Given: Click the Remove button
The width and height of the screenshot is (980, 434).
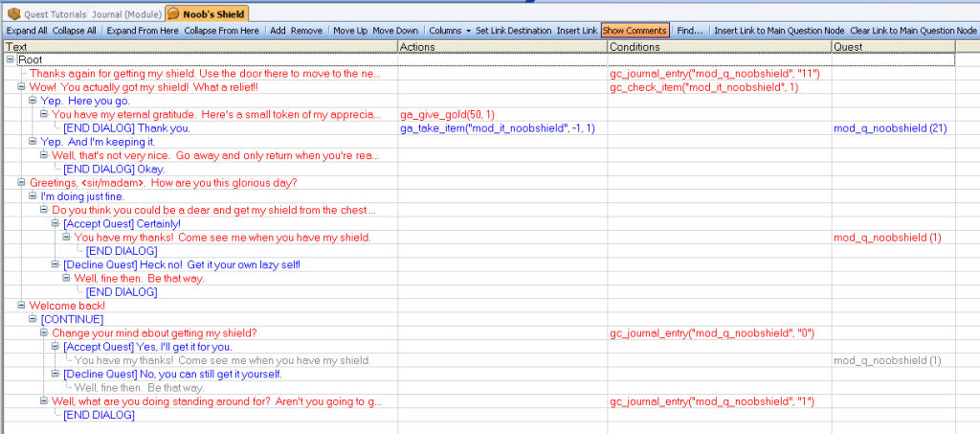Looking at the screenshot, I should [306, 31].
